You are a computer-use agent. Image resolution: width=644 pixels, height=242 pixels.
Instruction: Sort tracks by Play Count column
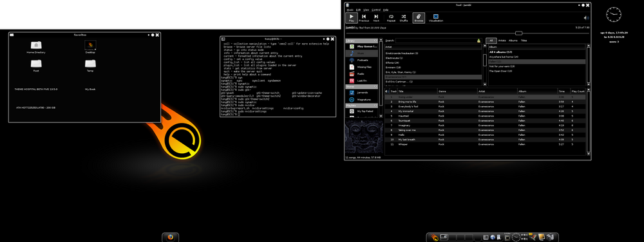578,91
